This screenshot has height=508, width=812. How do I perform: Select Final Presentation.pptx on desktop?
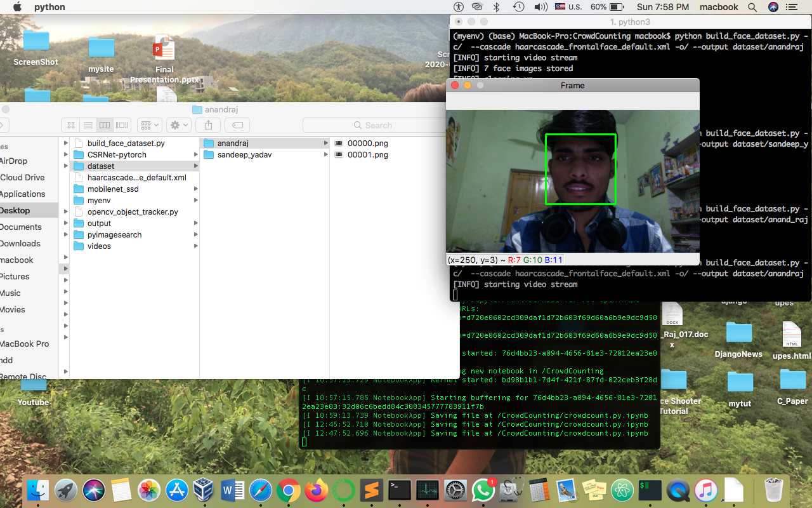(x=164, y=59)
